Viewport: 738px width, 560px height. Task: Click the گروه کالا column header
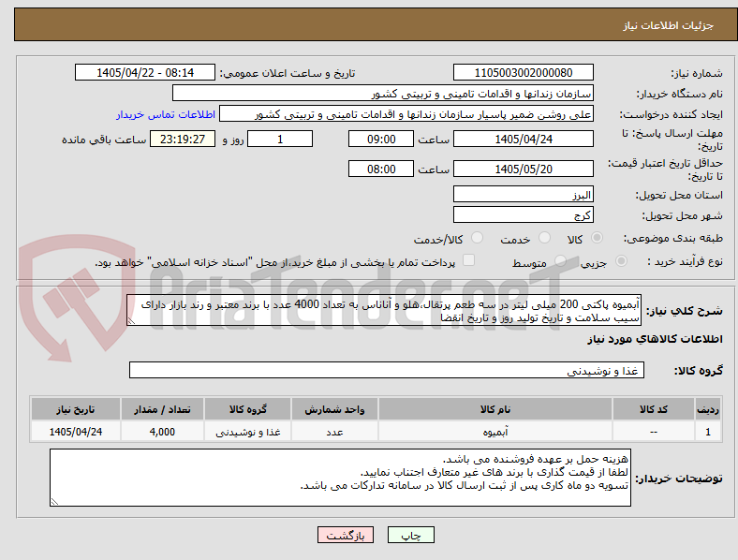coord(248,409)
